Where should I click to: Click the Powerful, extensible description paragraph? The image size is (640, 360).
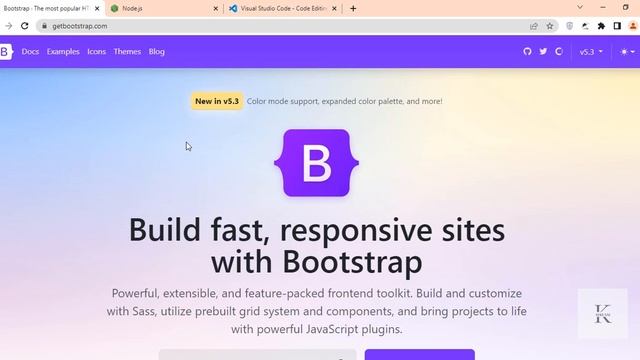pos(317,311)
